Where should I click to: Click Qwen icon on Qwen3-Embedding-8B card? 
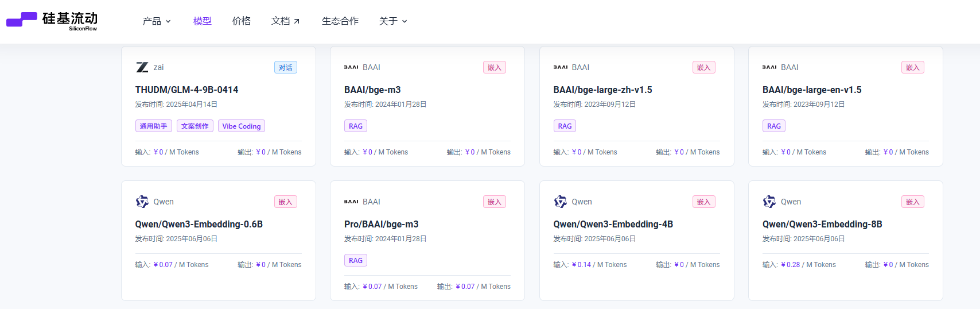[x=769, y=202]
